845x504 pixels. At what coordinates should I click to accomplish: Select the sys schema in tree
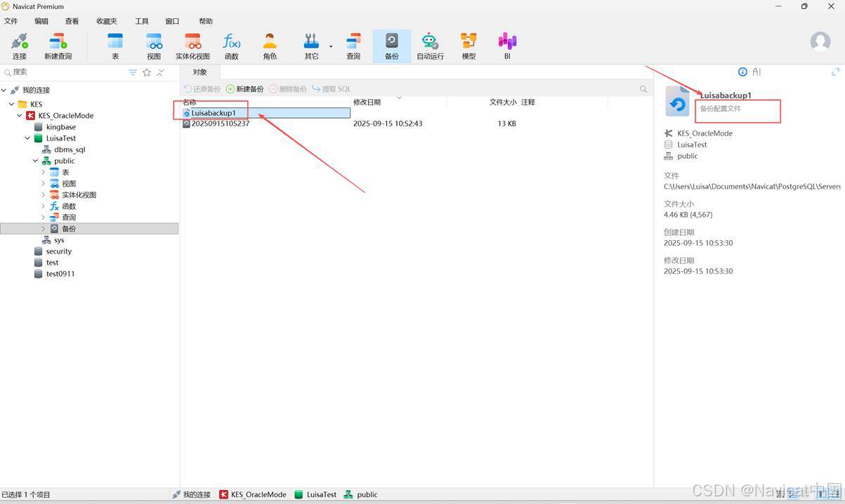click(59, 240)
